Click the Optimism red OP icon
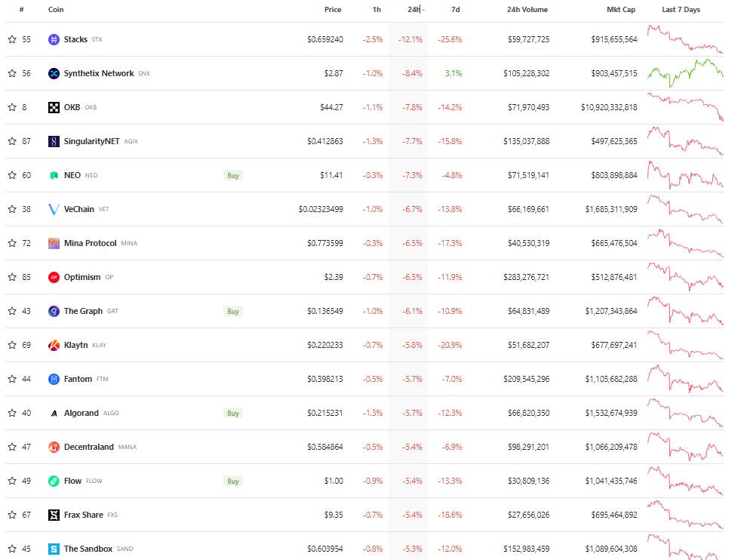The width and height of the screenshot is (741, 560). pyautogui.click(x=54, y=278)
